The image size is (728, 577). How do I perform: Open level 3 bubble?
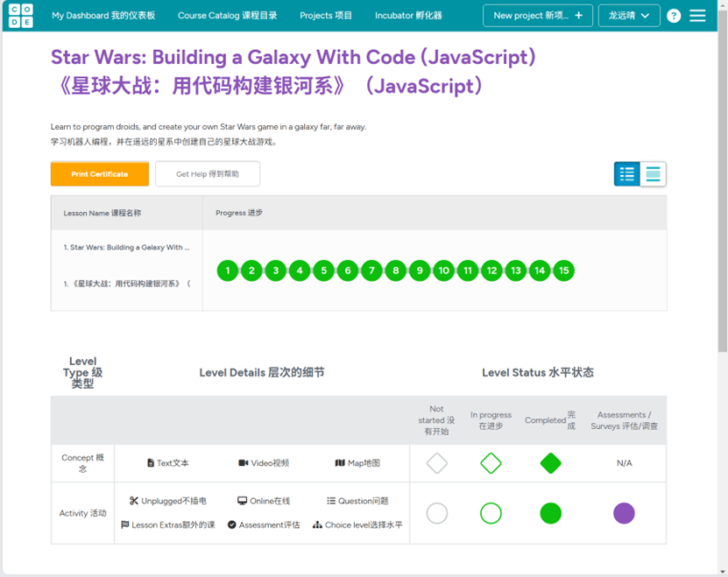pyautogui.click(x=276, y=271)
